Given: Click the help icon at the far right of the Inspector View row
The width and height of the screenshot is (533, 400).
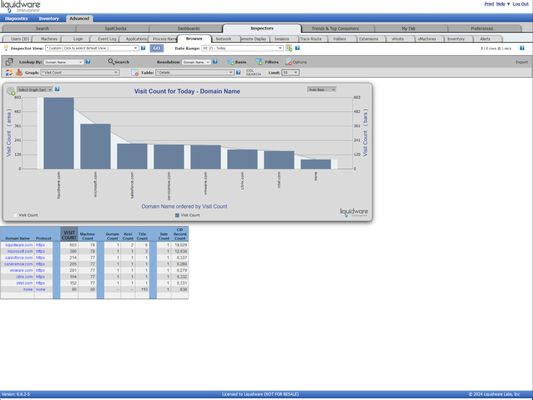Looking at the screenshot, I should (x=522, y=48).
